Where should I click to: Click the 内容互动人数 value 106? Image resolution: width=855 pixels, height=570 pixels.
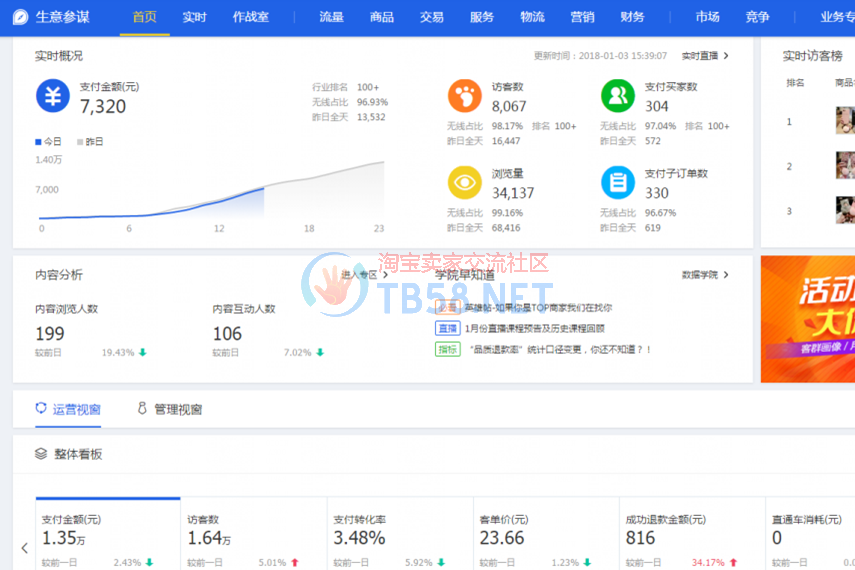[x=227, y=333]
